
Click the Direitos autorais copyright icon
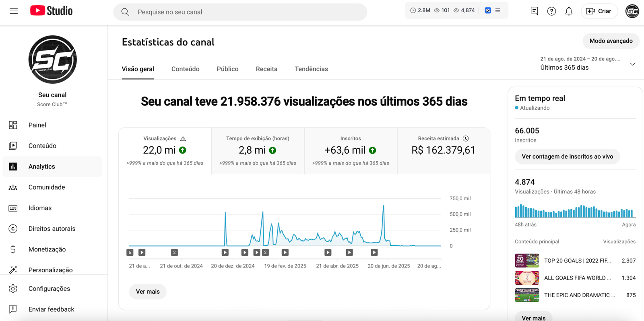pos(13,228)
